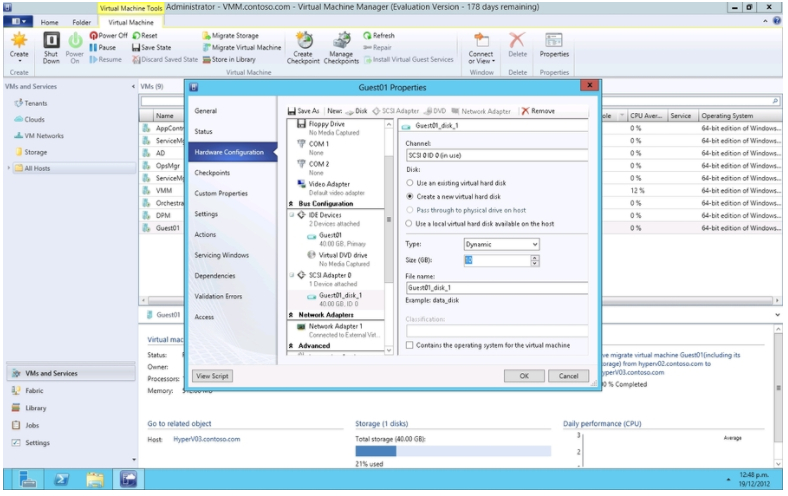Power Off the virtual machine
Viewport: 788px width, 496px height.
(x=109, y=36)
